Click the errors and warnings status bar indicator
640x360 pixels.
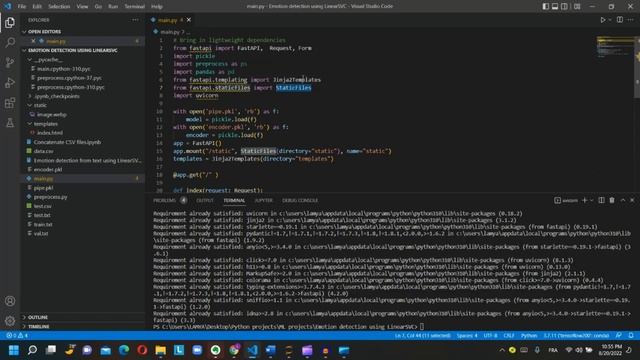click(17, 336)
